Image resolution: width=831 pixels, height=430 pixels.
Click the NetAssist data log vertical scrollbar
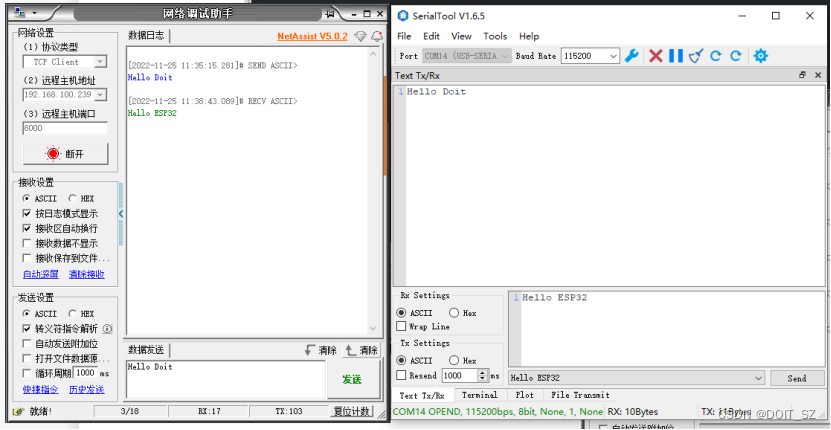(373, 191)
